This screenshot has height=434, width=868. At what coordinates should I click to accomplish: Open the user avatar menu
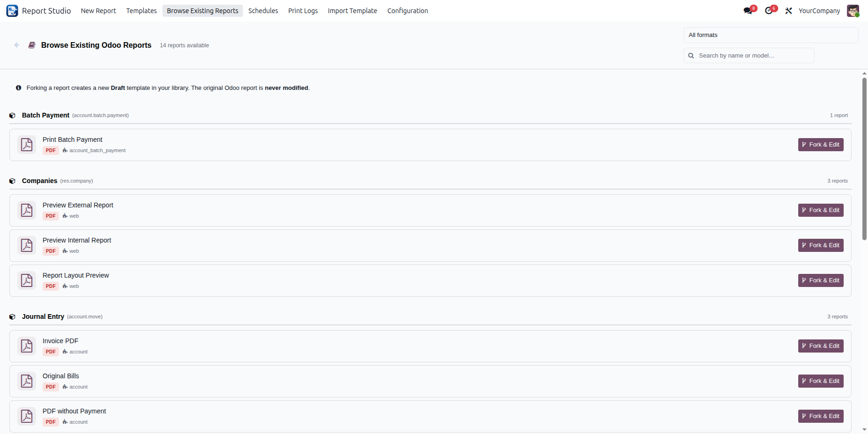tap(853, 11)
